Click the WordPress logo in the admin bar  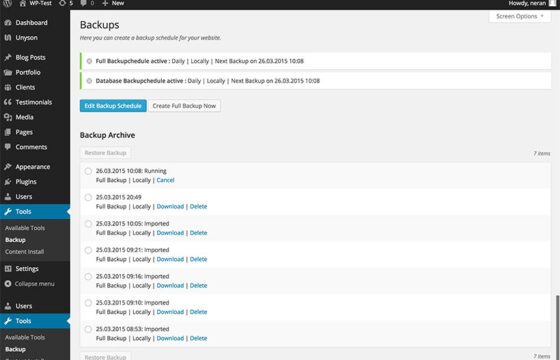pyautogui.click(x=7, y=3)
